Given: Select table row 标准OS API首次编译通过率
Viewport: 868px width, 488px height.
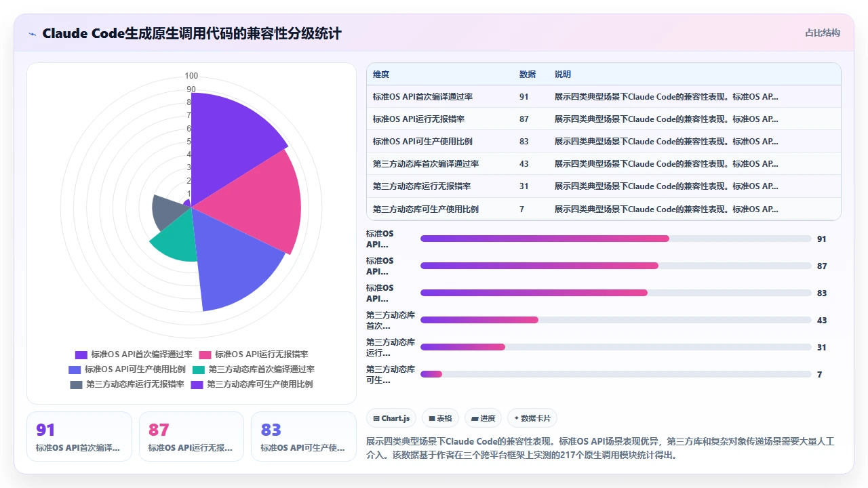Looking at the screenshot, I should coord(604,96).
